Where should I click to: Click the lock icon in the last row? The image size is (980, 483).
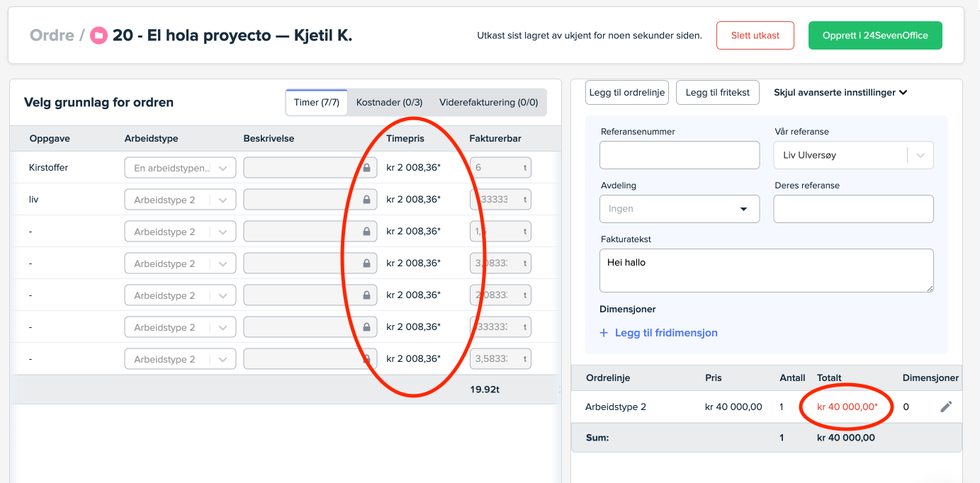click(366, 360)
